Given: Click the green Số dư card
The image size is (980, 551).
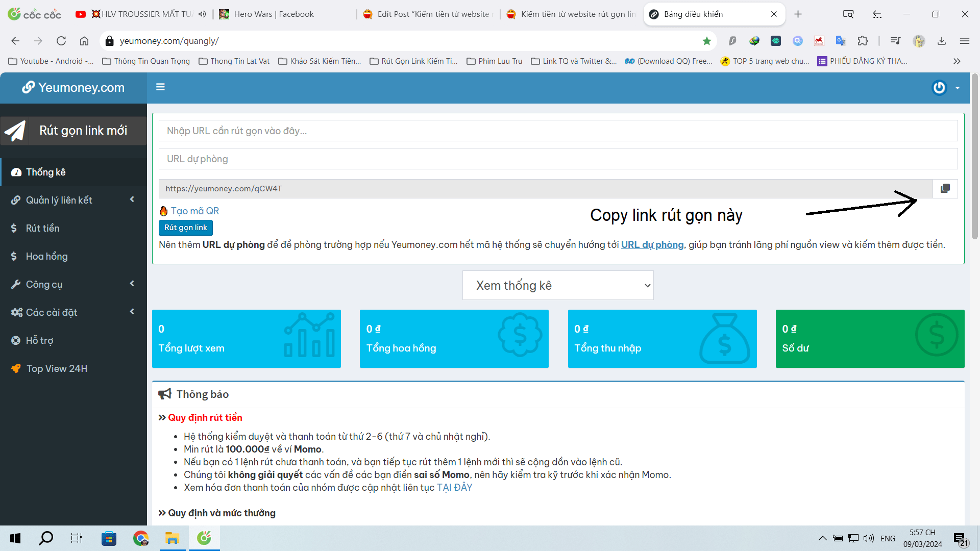Looking at the screenshot, I should (x=870, y=339).
